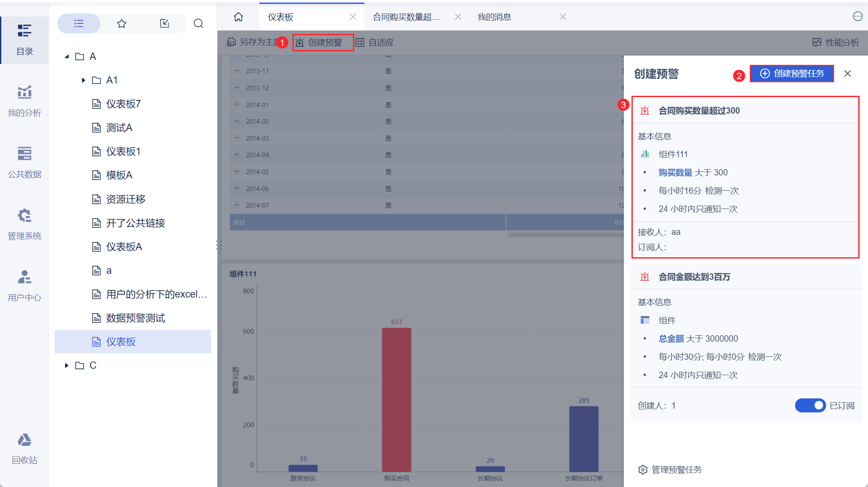The width and height of the screenshot is (868, 487).
Task: Go to 用户中心 sidebar icon
Action: point(24,285)
